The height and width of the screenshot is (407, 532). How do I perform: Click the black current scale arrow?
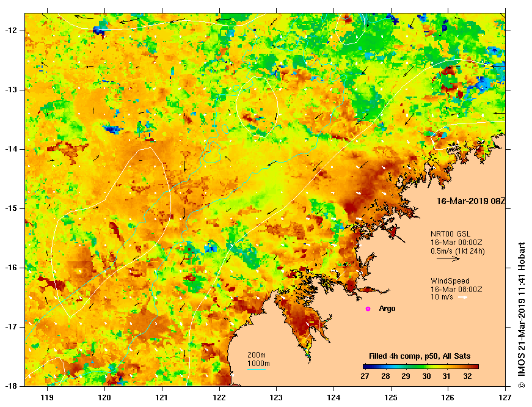click(x=448, y=259)
